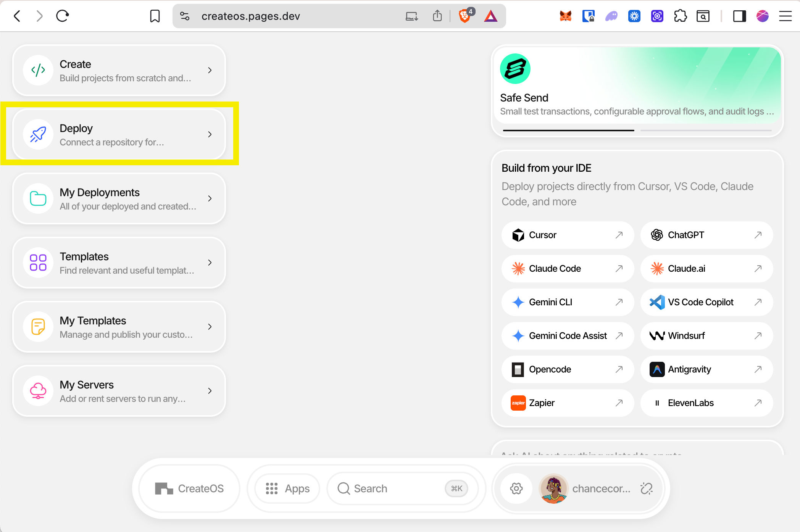The image size is (800, 532).
Task: Switch to the Apps tab
Action: coord(287,488)
